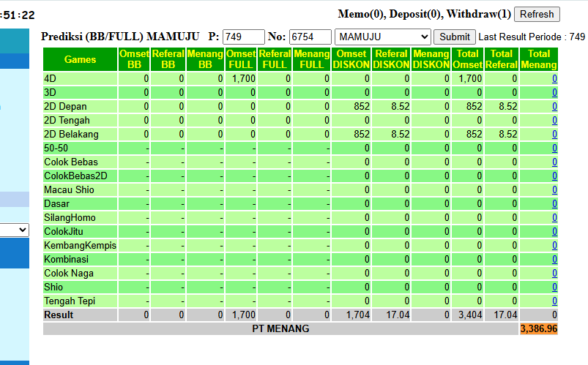Open the Total Menang link for Macau Shio
Viewport: 588px width, 365px height.
554,189
